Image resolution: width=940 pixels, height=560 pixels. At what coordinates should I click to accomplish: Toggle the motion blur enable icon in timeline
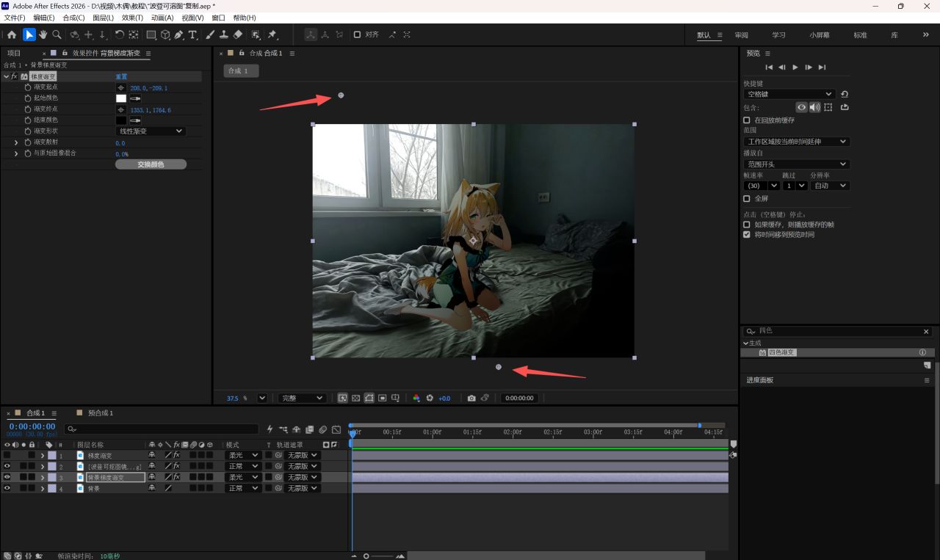coord(322,429)
